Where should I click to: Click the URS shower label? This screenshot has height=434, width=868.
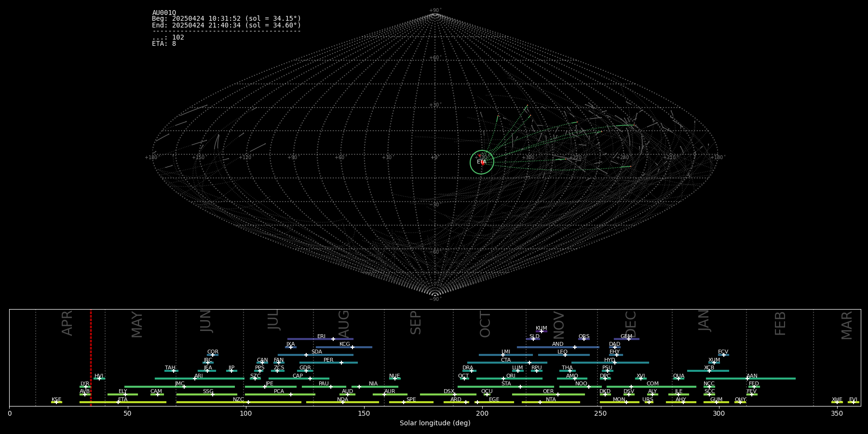point(648,400)
